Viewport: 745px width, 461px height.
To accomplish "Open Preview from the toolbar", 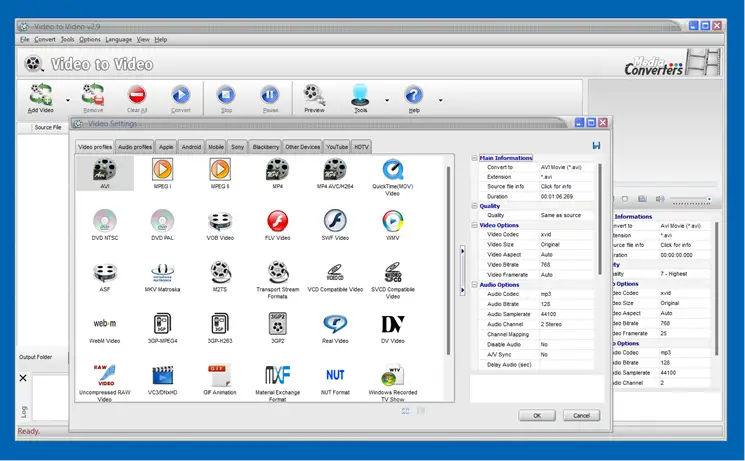I will tap(314, 98).
